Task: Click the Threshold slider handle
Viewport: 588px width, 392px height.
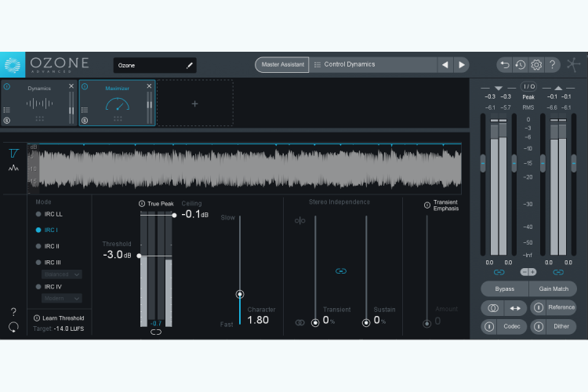Action: click(x=139, y=256)
